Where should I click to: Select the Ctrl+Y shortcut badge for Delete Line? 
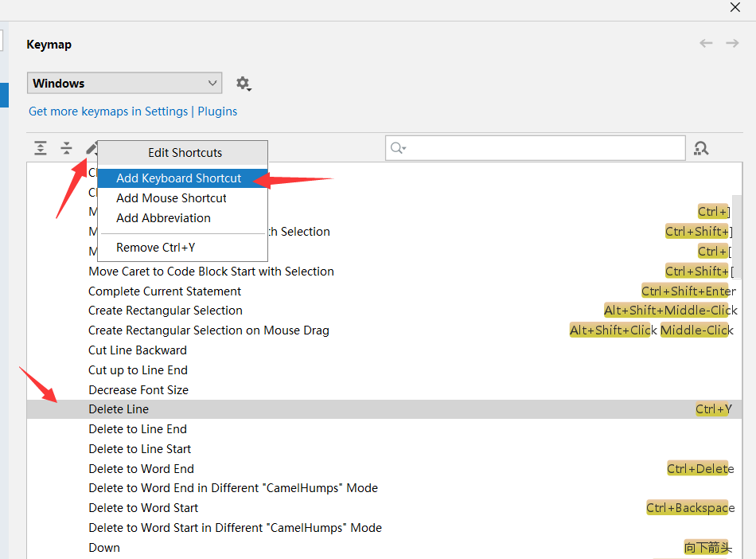(x=713, y=408)
